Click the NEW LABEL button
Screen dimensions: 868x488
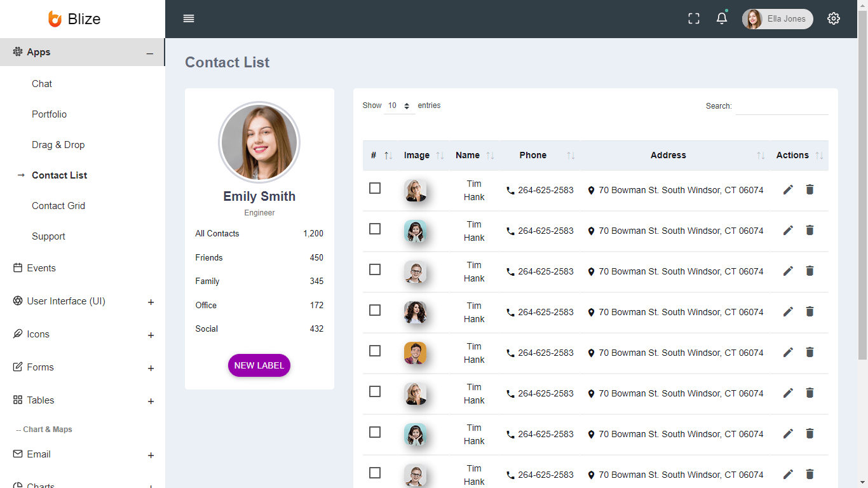tap(259, 365)
